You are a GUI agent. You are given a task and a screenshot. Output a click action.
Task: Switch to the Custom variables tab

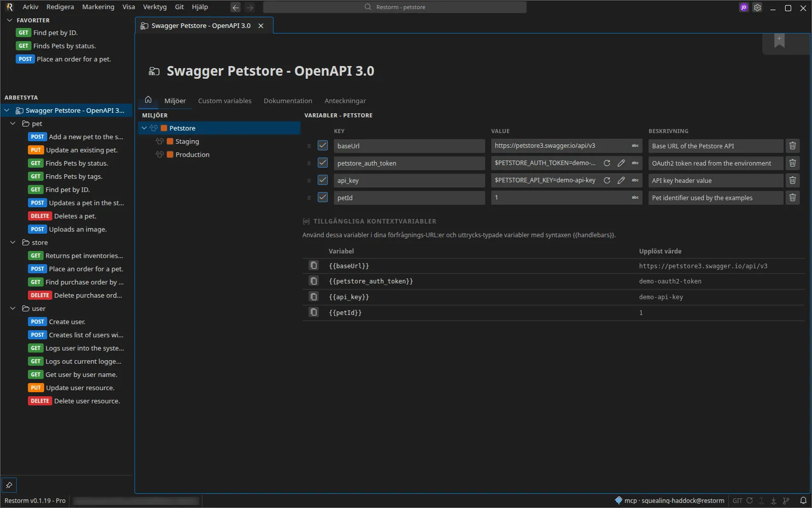[x=225, y=101]
